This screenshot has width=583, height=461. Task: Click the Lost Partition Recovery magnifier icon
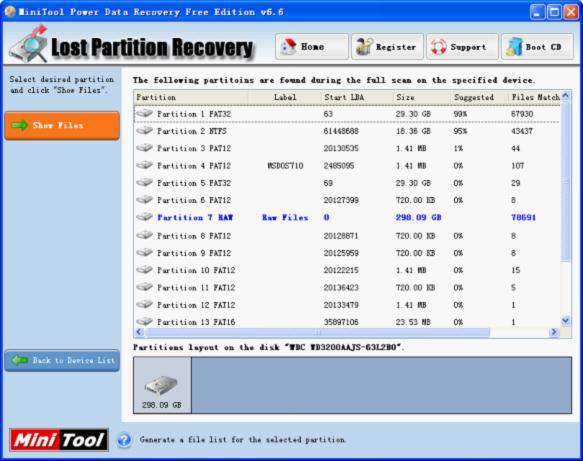(29, 45)
